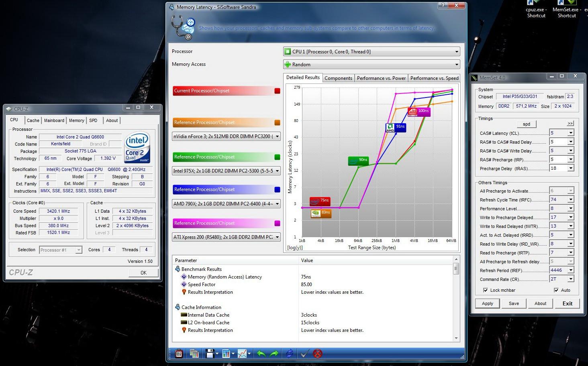Click the Sandra stethoscope header icon

pyautogui.click(x=183, y=27)
